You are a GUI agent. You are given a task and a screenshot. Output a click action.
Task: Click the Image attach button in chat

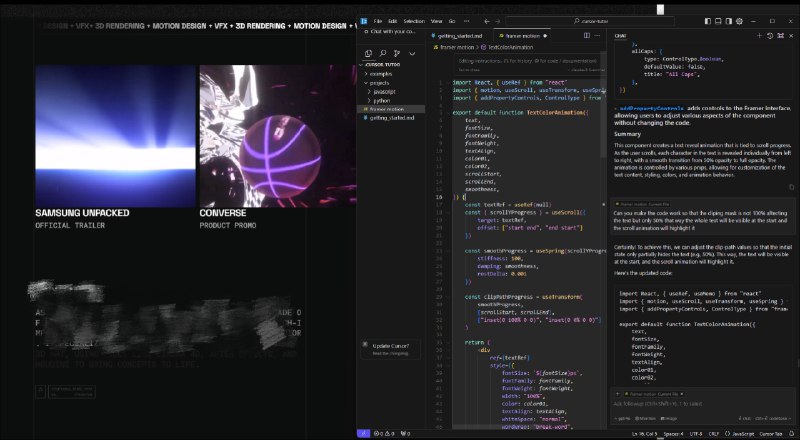pyautogui.click(x=669, y=419)
